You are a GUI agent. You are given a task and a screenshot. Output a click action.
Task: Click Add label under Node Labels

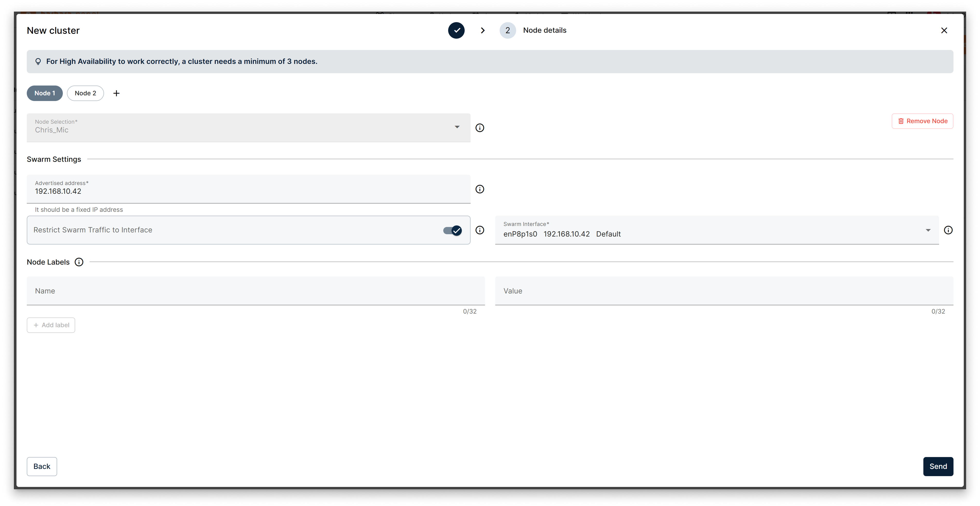pos(51,325)
